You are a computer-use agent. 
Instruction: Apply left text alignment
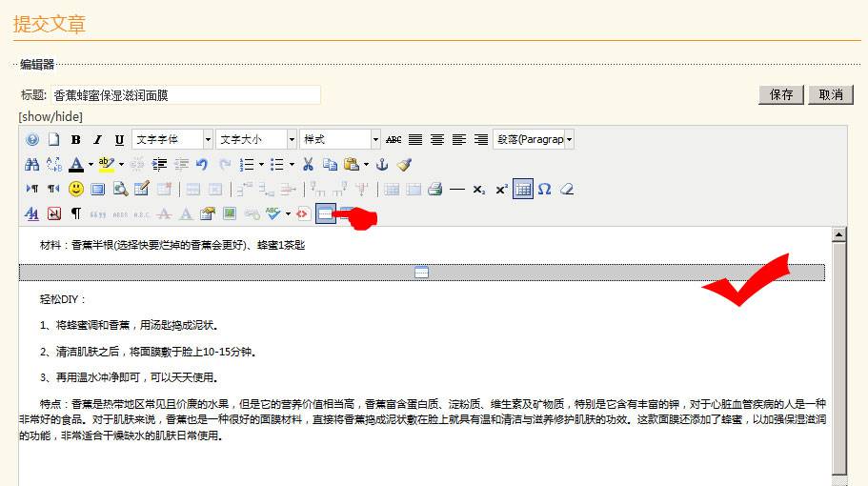coord(459,139)
